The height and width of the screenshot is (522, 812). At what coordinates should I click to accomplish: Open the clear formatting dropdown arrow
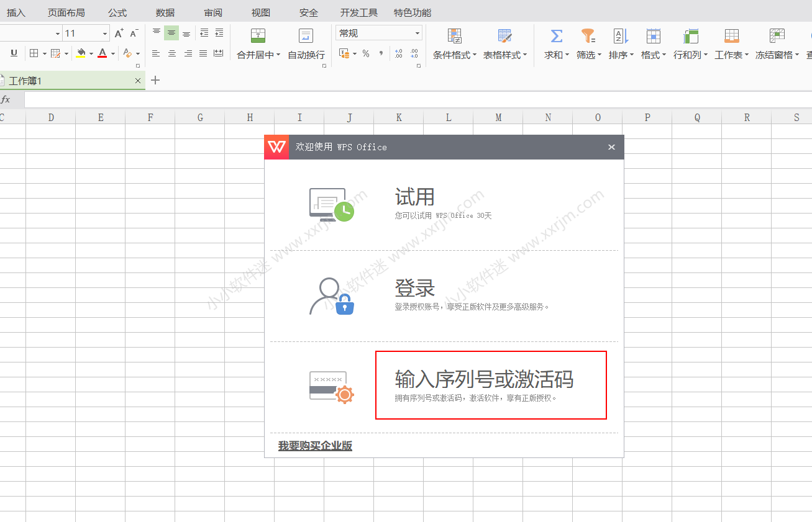tap(138, 54)
